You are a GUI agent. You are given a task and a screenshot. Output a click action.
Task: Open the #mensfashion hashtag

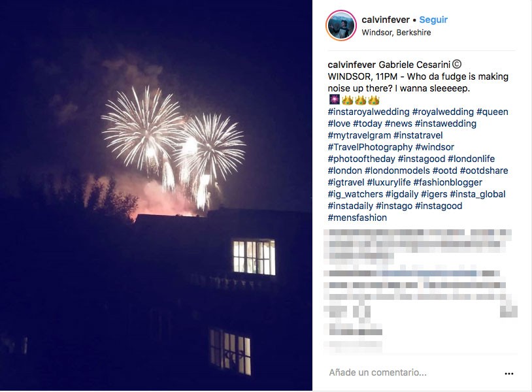point(357,218)
